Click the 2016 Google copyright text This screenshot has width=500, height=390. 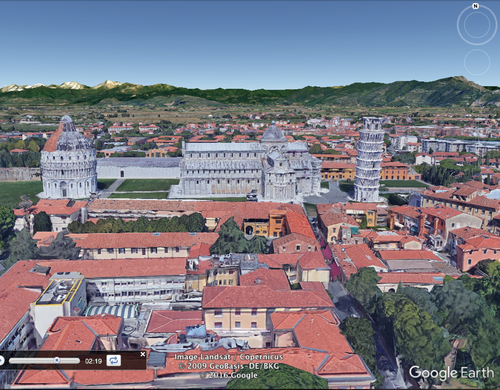click(229, 375)
